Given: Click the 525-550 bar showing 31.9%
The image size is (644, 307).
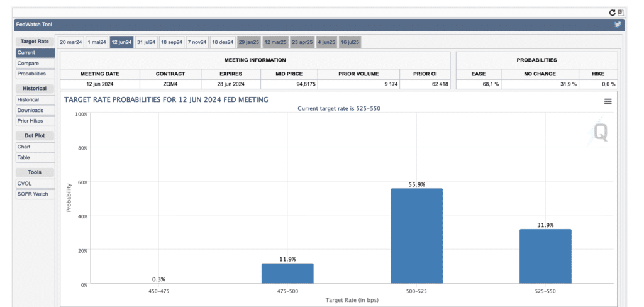Looking at the screenshot, I should point(545,257).
